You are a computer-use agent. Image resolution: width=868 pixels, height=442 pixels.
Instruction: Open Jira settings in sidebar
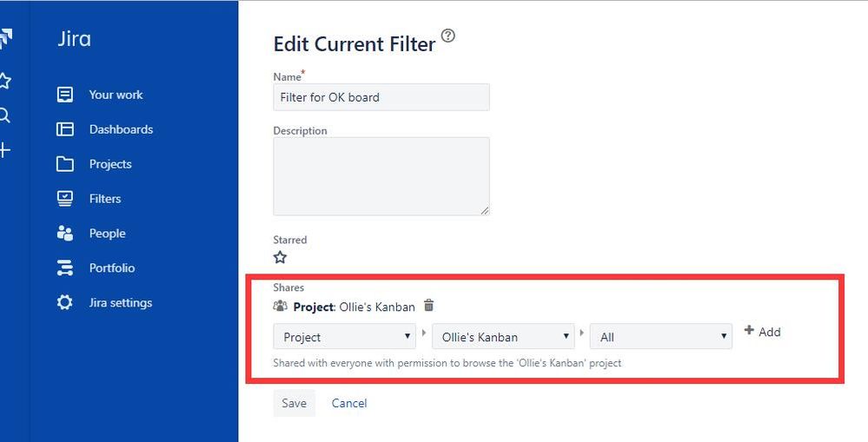(121, 302)
